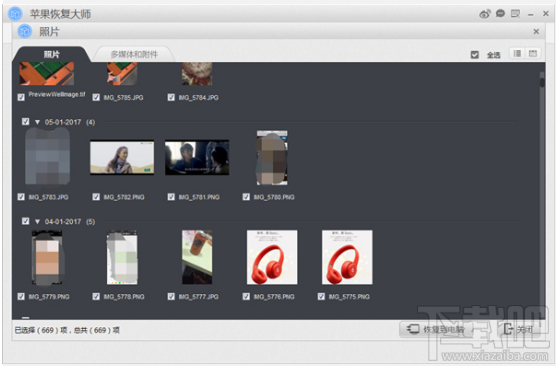Select the IMG_5784.JPG thumbnail

point(197,74)
